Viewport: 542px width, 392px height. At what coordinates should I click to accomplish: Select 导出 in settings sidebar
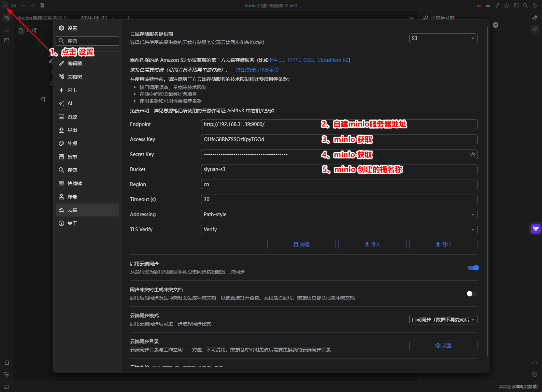click(x=87, y=130)
